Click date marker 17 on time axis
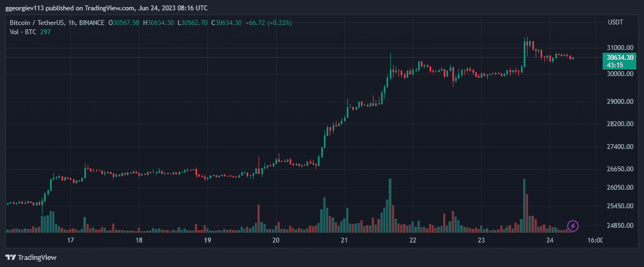Image resolution: width=644 pixels, height=267 pixels. 70,240
